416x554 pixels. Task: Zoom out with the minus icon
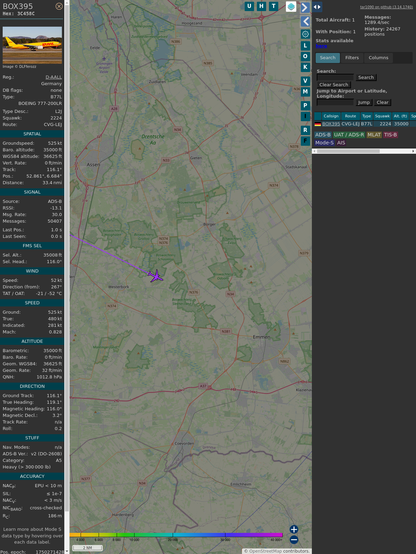294,540
